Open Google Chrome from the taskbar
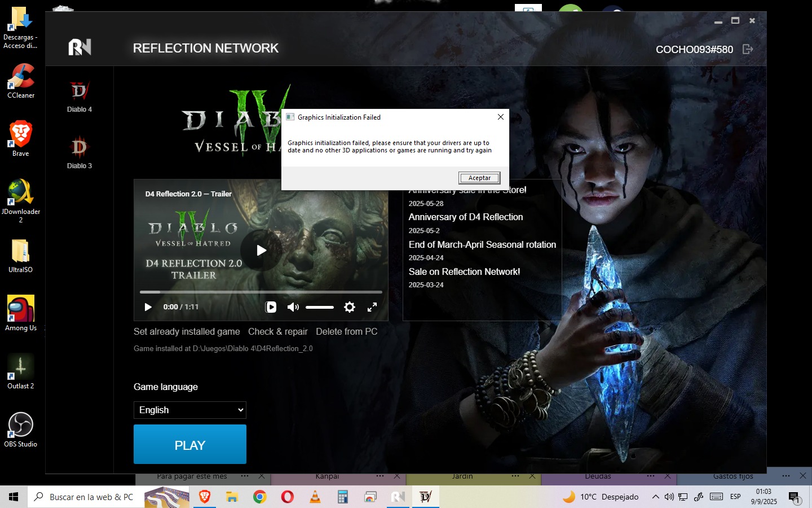The image size is (812, 508). coord(259,497)
